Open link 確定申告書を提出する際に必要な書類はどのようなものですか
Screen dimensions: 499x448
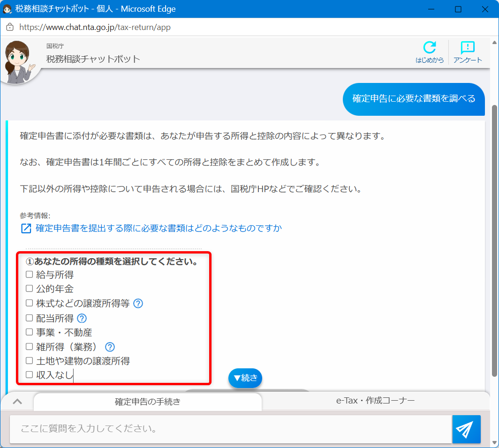(x=159, y=228)
